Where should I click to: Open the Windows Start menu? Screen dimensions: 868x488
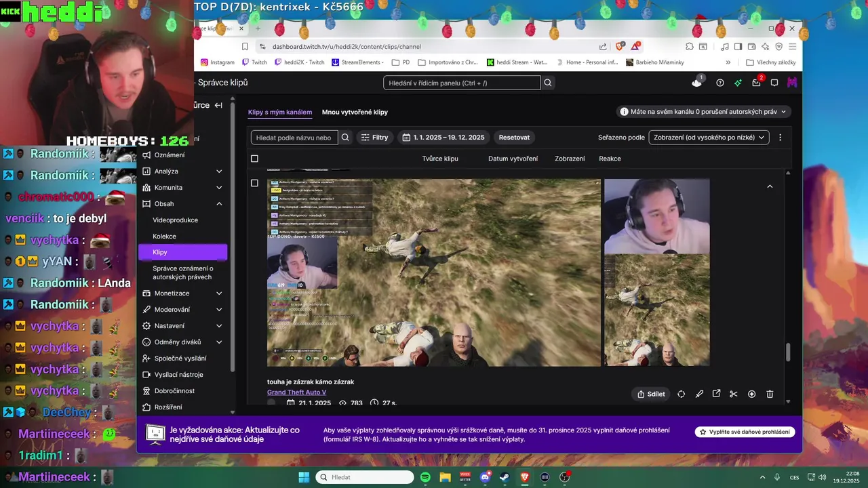click(x=304, y=477)
